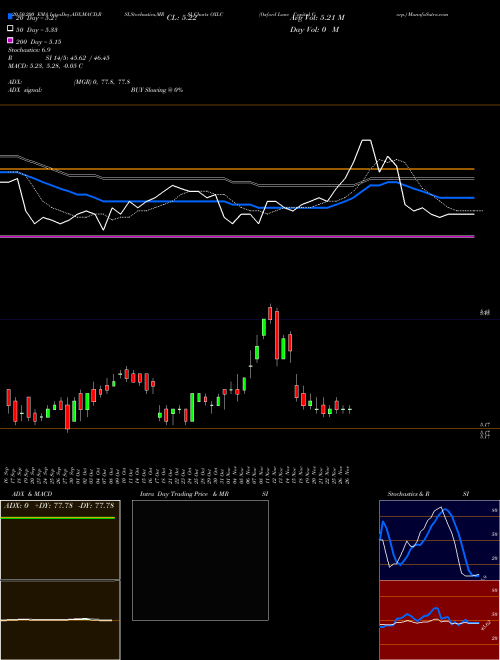Click the tallest red candlestick at the price peak
500x660 pixels.
(277, 335)
